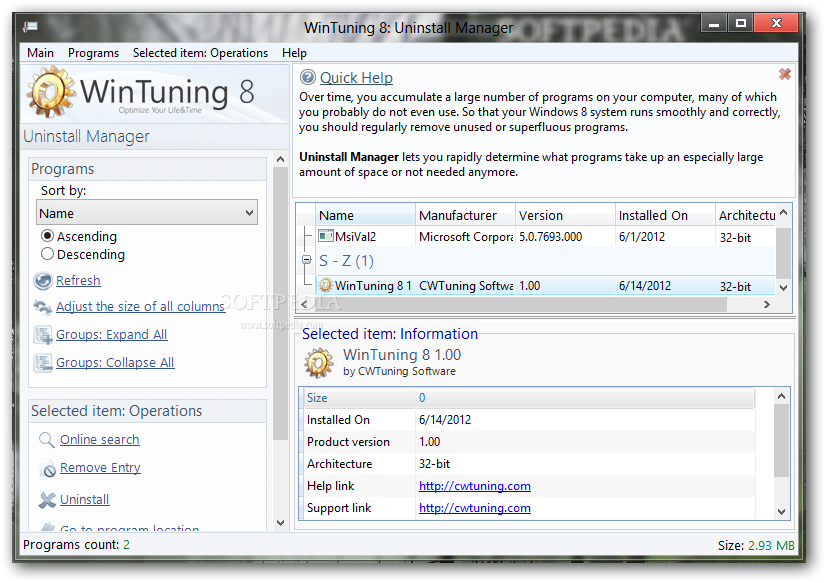Click the S - Z (1) group header
The image size is (826, 583).
[x=346, y=261]
